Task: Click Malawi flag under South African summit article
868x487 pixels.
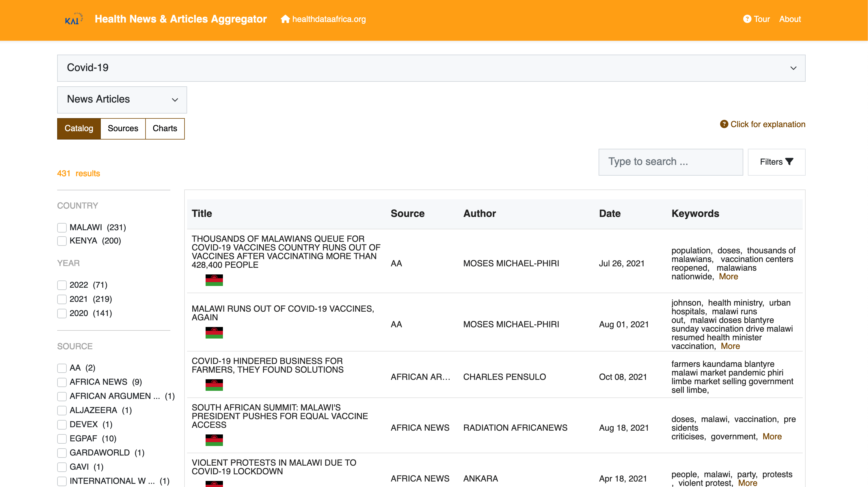Action: click(x=214, y=440)
